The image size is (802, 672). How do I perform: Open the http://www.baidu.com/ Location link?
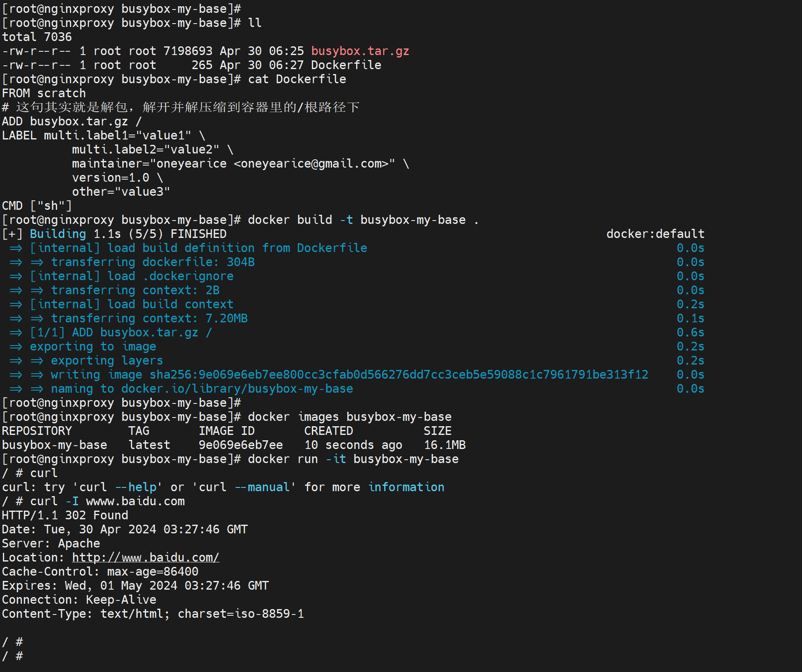click(x=146, y=557)
